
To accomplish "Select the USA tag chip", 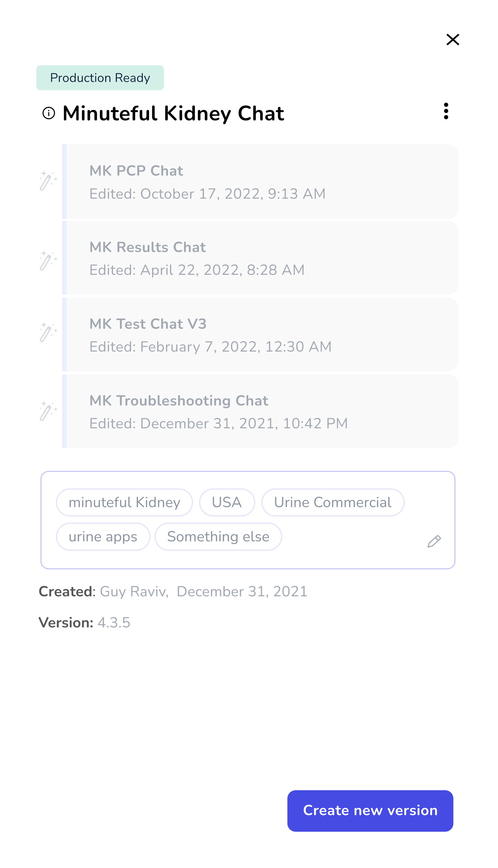I will 227,502.
